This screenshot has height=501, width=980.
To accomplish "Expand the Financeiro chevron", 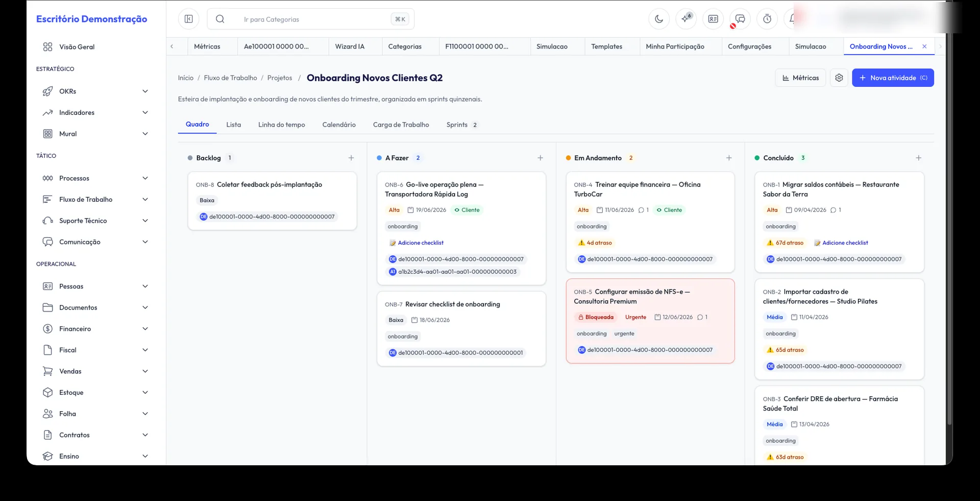I will 145,329.
